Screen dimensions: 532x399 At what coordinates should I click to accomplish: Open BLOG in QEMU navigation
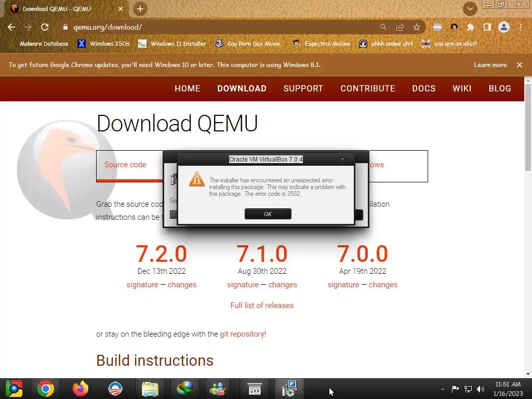pos(500,88)
